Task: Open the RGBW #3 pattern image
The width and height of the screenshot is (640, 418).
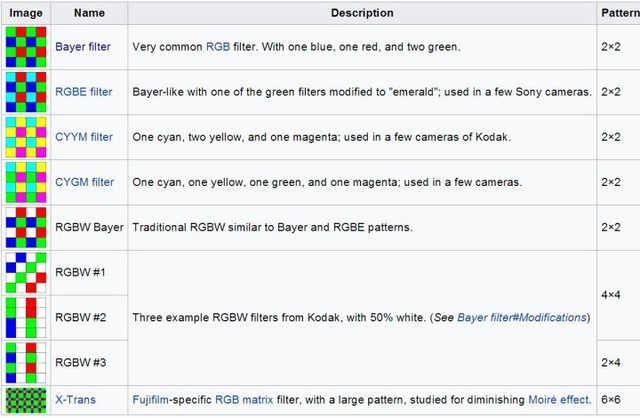Action: (x=26, y=363)
